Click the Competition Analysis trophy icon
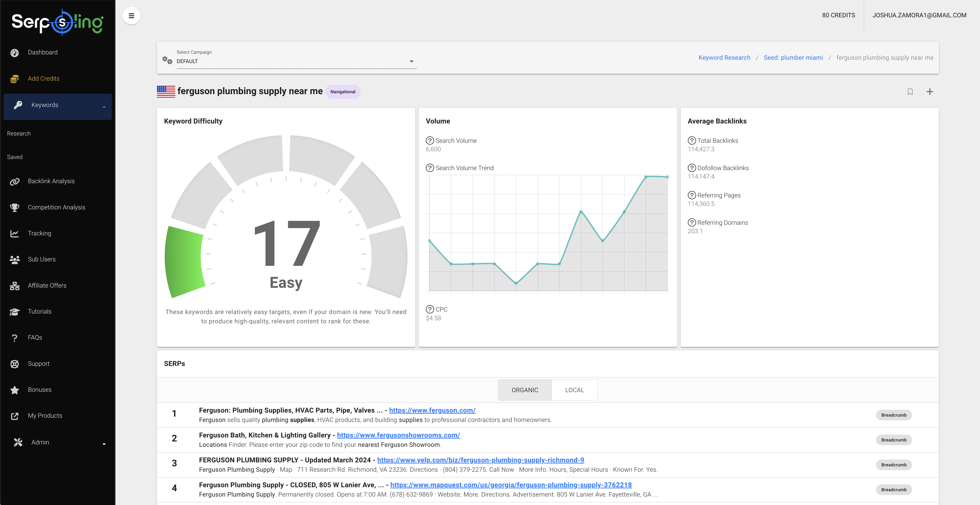This screenshot has height=505, width=980. (14, 207)
